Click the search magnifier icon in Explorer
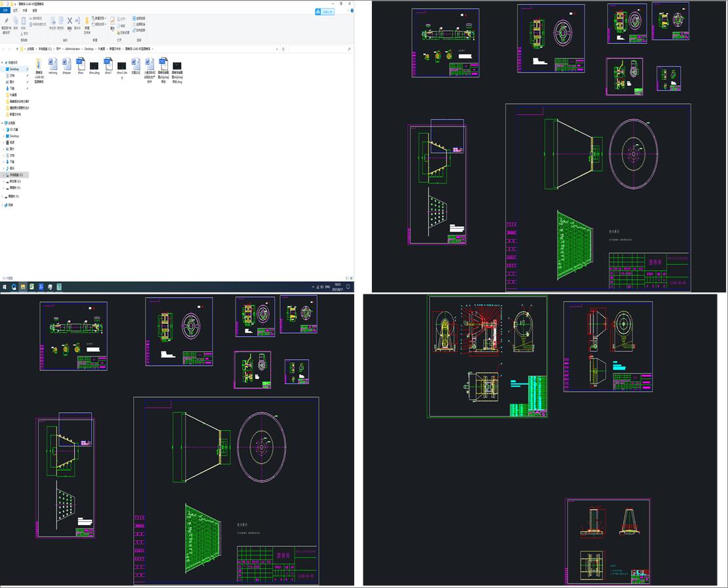The height and width of the screenshot is (588, 728). (x=349, y=49)
